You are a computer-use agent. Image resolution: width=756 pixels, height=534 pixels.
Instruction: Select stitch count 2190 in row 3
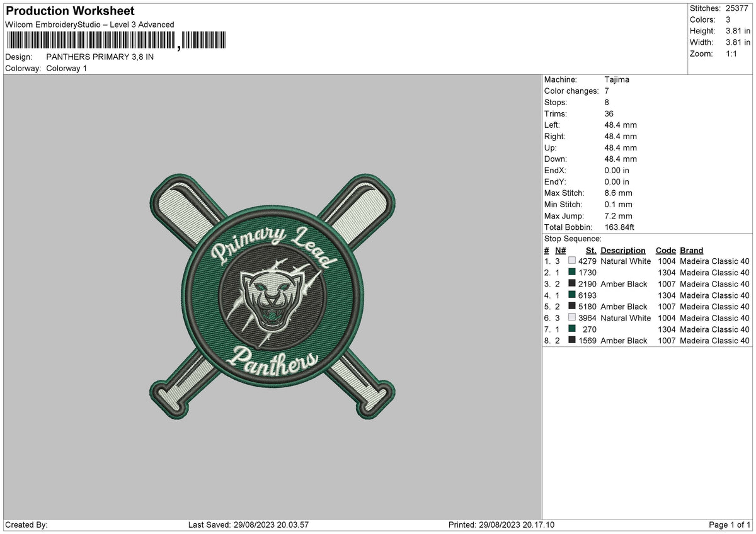click(587, 284)
